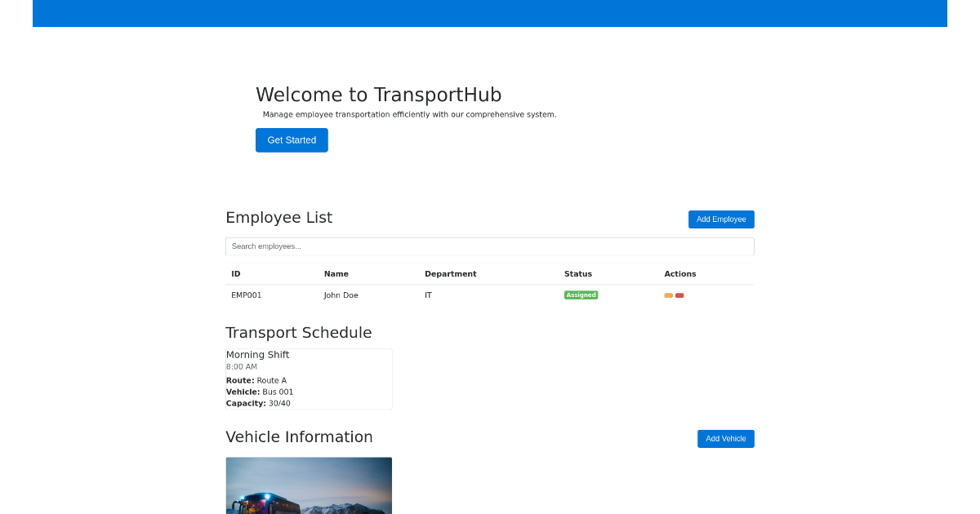Image resolution: width=980 pixels, height=514 pixels.
Task: Click the Actions column header
Action: coord(680,273)
